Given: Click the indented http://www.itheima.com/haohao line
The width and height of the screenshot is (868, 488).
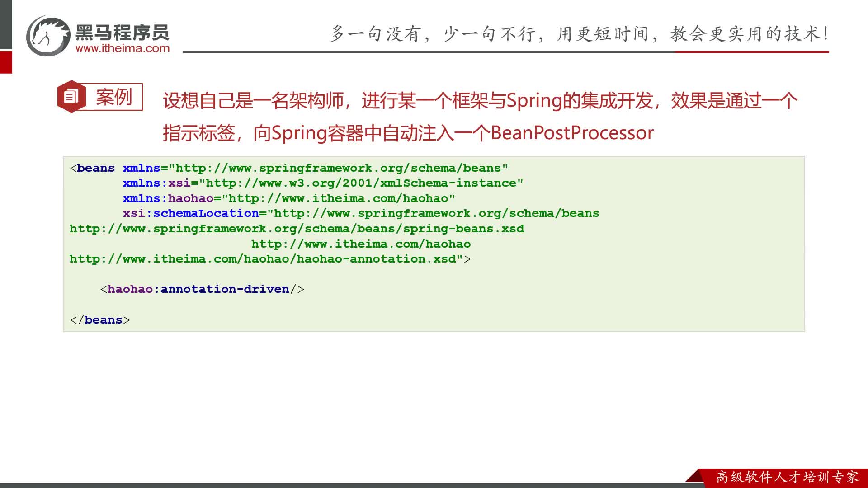Looking at the screenshot, I should [x=361, y=244].
